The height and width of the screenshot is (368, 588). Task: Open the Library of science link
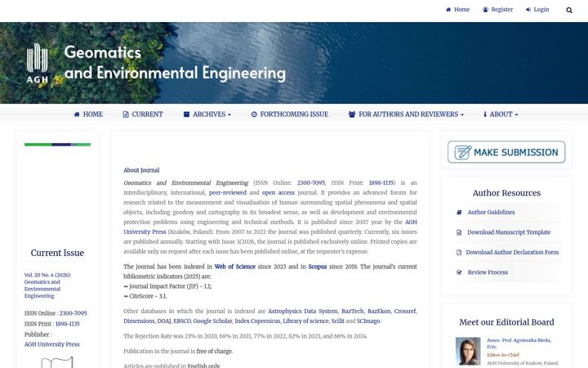[305, 321]
